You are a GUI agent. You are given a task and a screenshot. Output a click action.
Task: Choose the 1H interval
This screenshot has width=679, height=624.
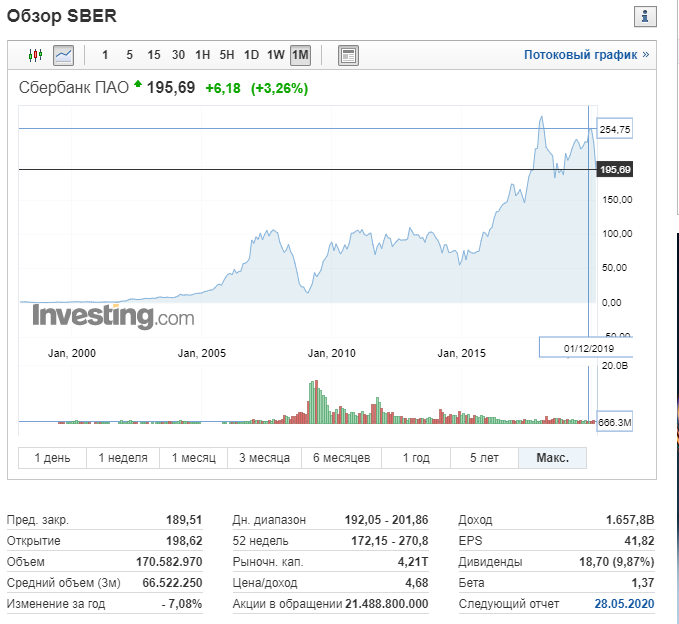[x=202, y=55]
